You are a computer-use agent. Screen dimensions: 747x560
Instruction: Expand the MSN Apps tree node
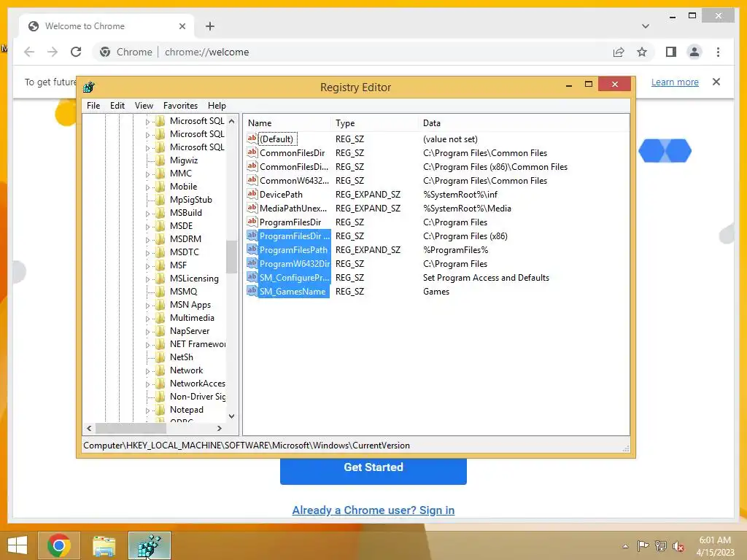[x=147, y=306]
